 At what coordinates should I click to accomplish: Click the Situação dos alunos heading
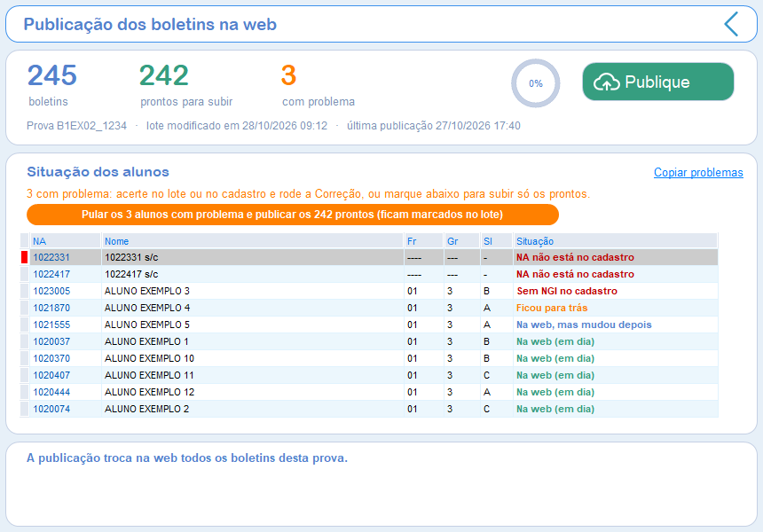click(98, 172)
